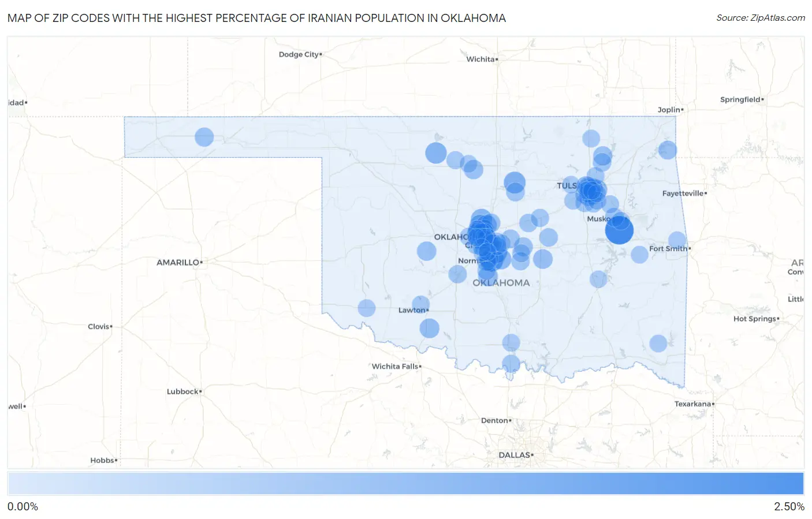
Task: Click the Source: ZipAtlas.com text
Action: coord(761,18)
